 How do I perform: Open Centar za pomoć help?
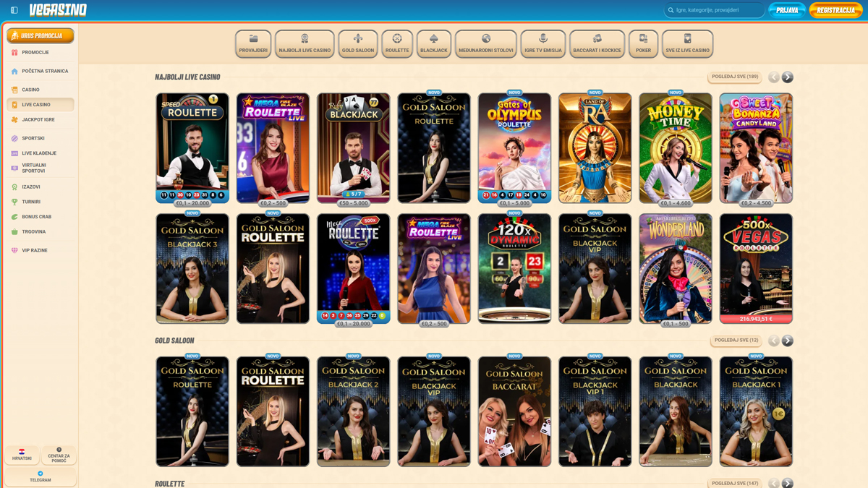(x=59, y=450)
